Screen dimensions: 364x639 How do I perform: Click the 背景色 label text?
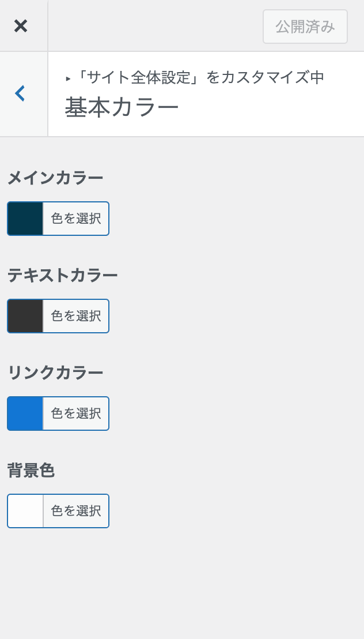(31, 471)
